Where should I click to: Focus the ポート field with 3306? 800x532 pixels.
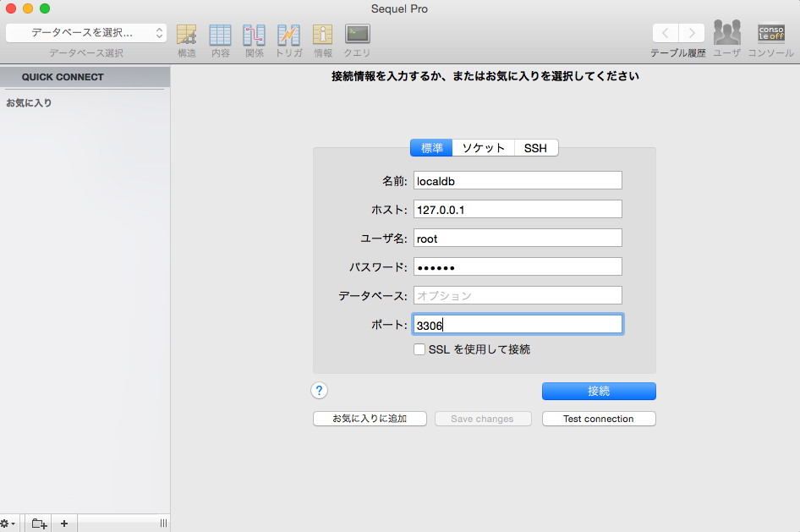pyautogui.click(x=518, y=325)
